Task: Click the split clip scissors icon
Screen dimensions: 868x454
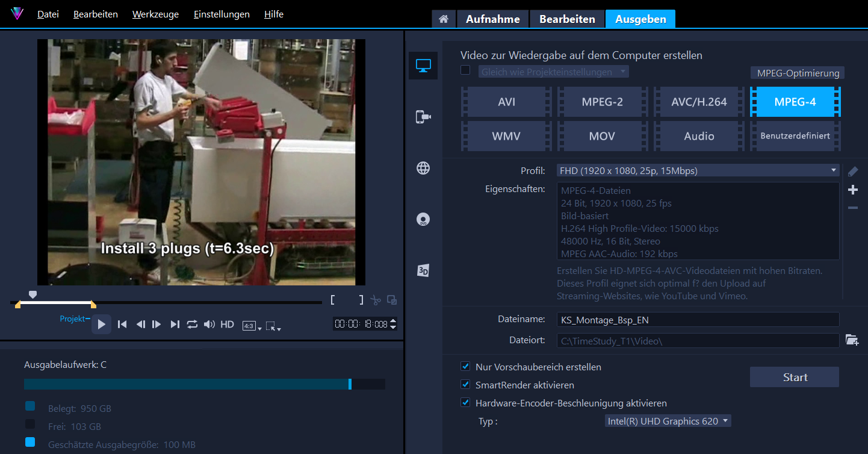Action: point(376,300)
